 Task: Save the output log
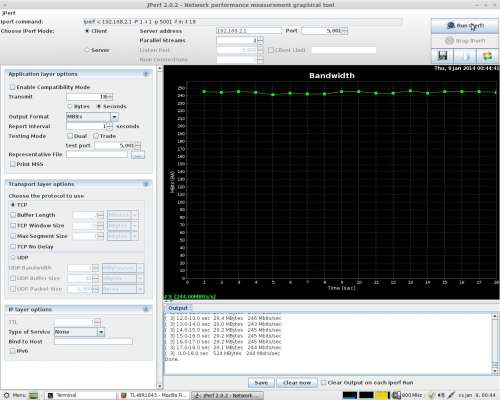[x=261, y=383]
